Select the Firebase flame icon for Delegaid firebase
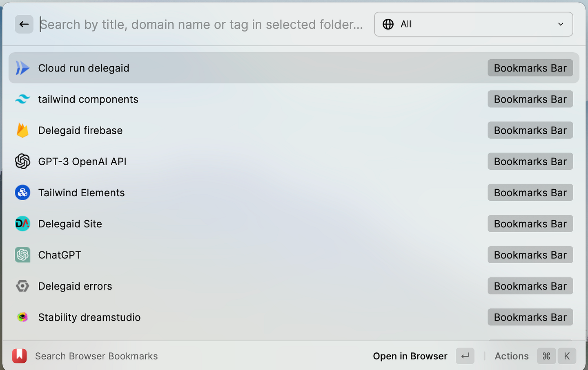This screenshot has height=370, width=588. pyautogui.click(x=22, y=130)
